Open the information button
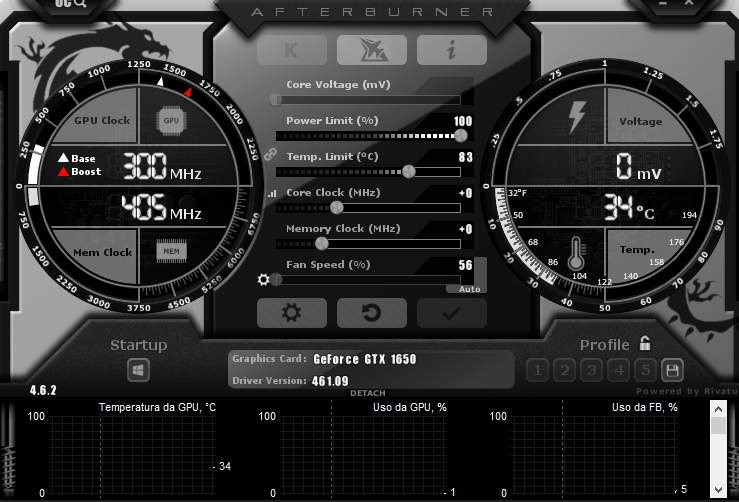The width and height of the screenshot is (739, 502). coord(452,49)
